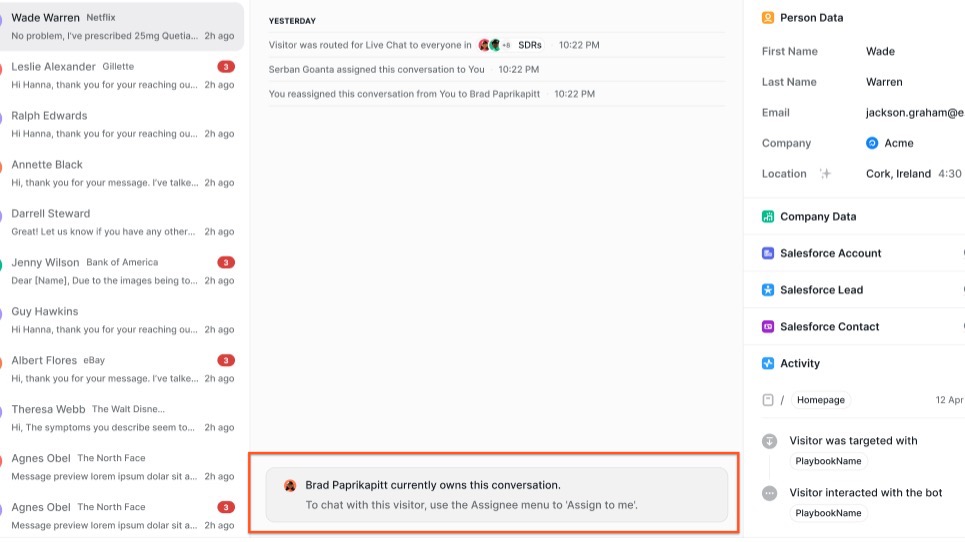Click the Salesforce Lead star icon

(x=768, y=290)
